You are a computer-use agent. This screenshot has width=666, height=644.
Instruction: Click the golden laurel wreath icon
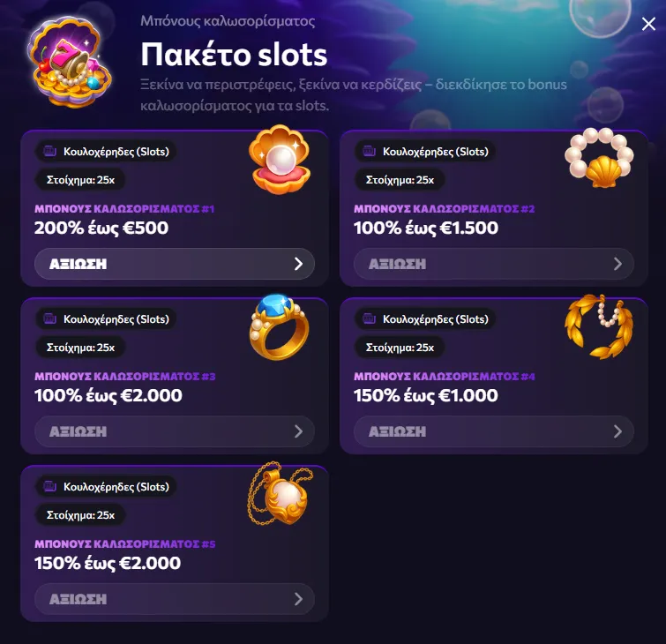[x=599, y=326]
